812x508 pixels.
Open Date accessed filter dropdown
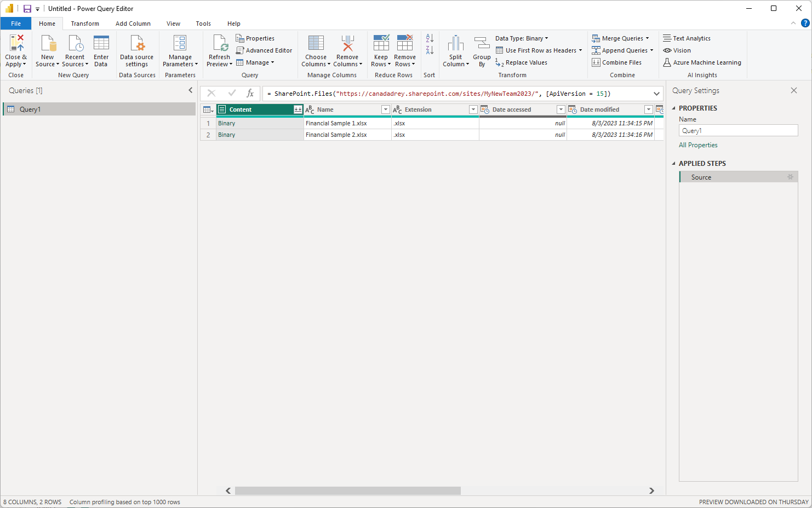click(561, 109)
